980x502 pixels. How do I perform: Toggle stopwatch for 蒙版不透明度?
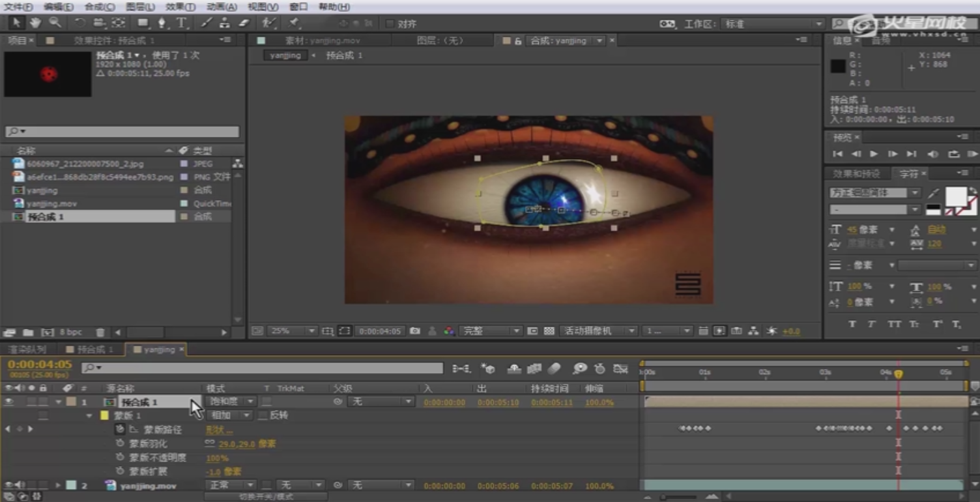point(120,458)
